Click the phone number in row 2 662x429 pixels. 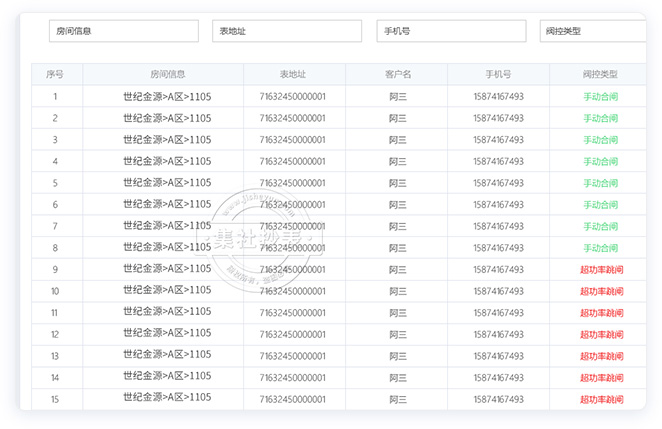[498, 118]
